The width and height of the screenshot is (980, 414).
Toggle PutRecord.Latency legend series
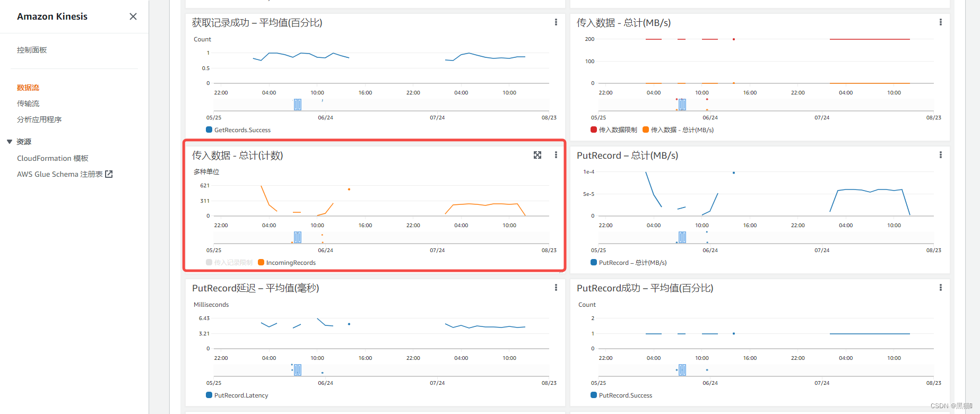click(237, 395)
